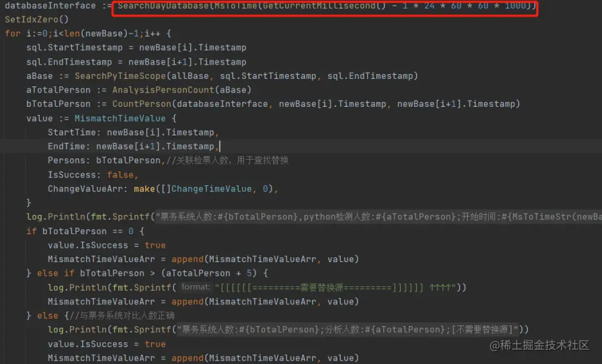602x364 pixels.
Task: Click the comment 关联检票人数，用于查找替换
Action: click(x=227, y=160)
